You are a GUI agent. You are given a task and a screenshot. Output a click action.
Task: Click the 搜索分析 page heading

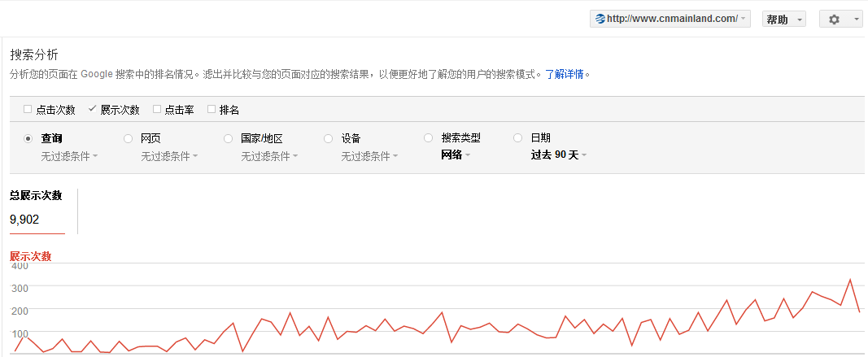coord(34,54)
